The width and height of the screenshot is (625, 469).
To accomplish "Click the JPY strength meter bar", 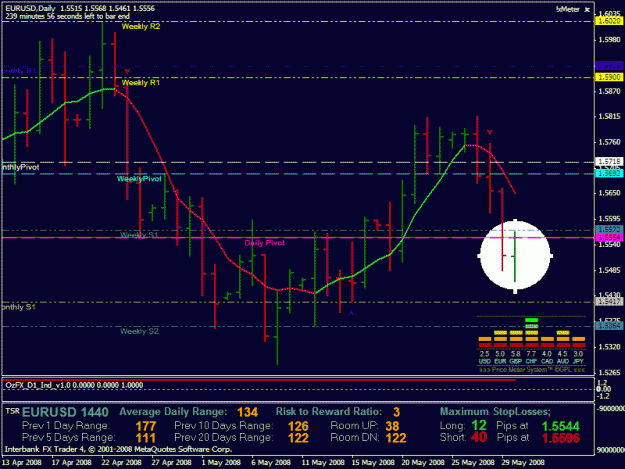I will [x=578, y=341].
